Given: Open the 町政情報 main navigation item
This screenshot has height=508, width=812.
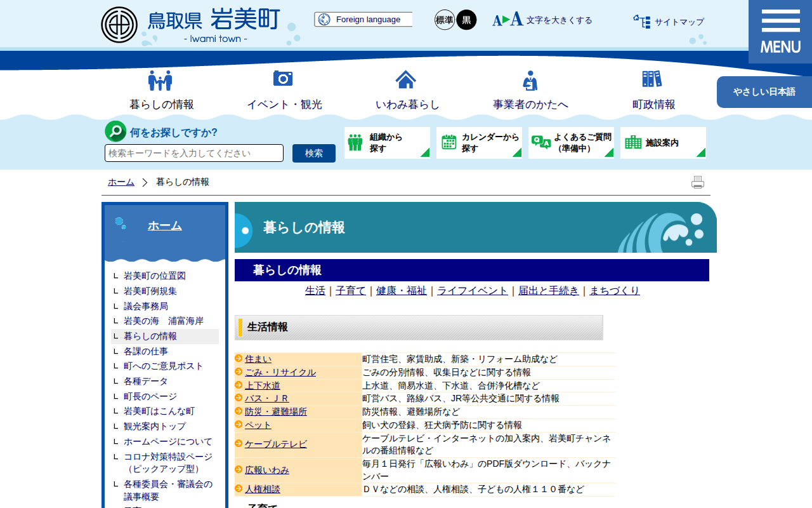Looking at the screenshot, I should (x=653, y=105).
